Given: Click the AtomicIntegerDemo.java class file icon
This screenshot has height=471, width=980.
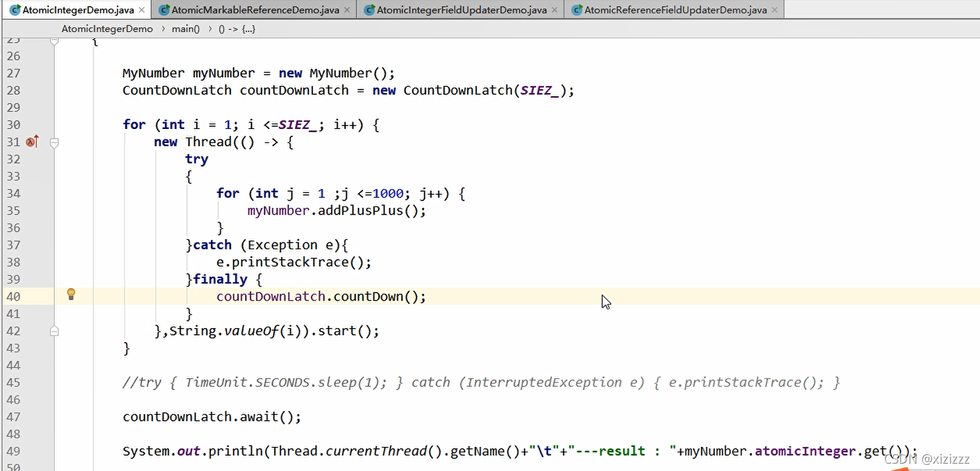Looking at the screenshot, I should tap(14, 10).
